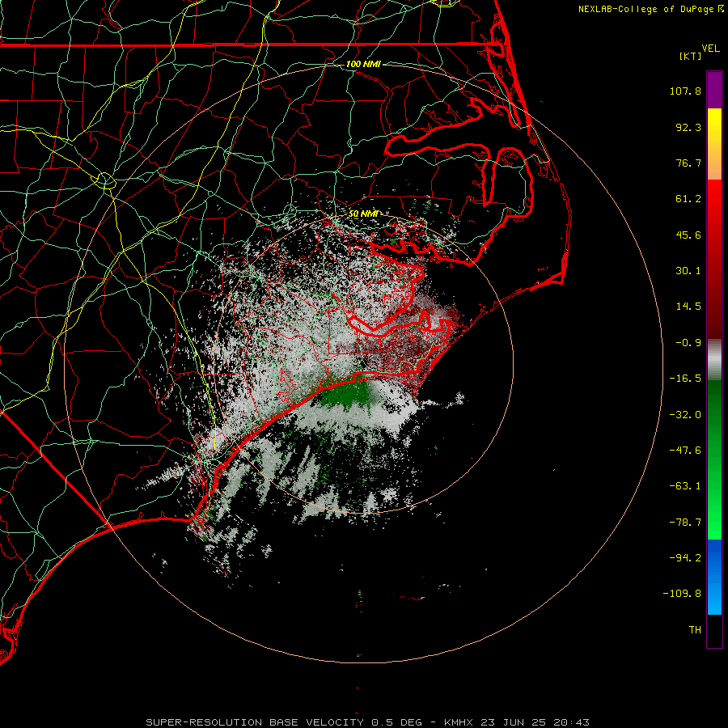Image resolution: width=728 pixels, height=728 pixels.
Task: Click the -109.8 legend value
Action: (x=682, y=594)
